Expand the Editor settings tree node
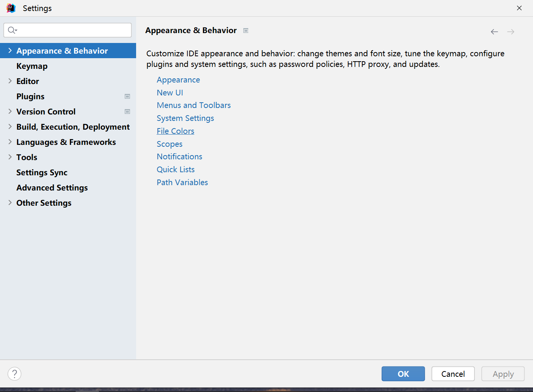 pos(10,81)
